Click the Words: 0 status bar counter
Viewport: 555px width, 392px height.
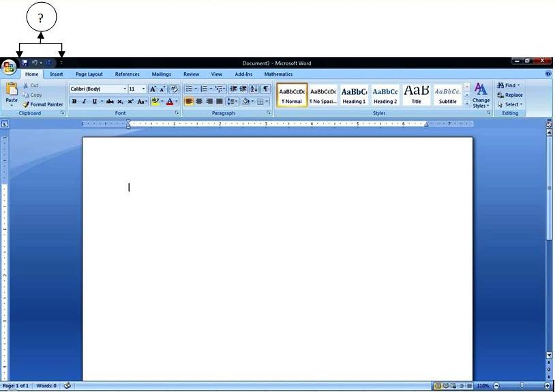pyautogui.click(x=46, y=386)
